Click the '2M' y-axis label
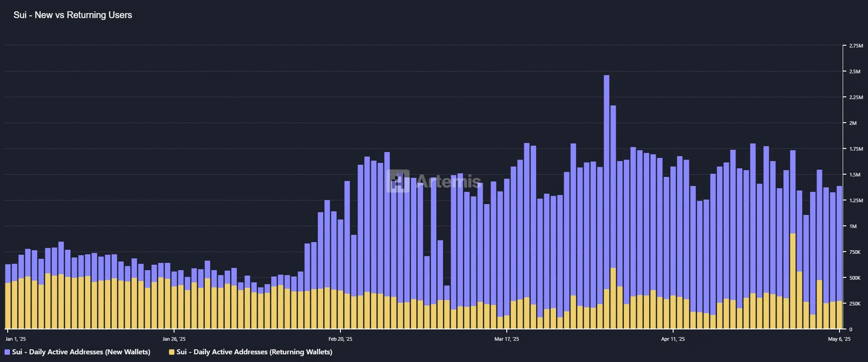This screenshot has width=868, height=362. [x=853, y=123]
